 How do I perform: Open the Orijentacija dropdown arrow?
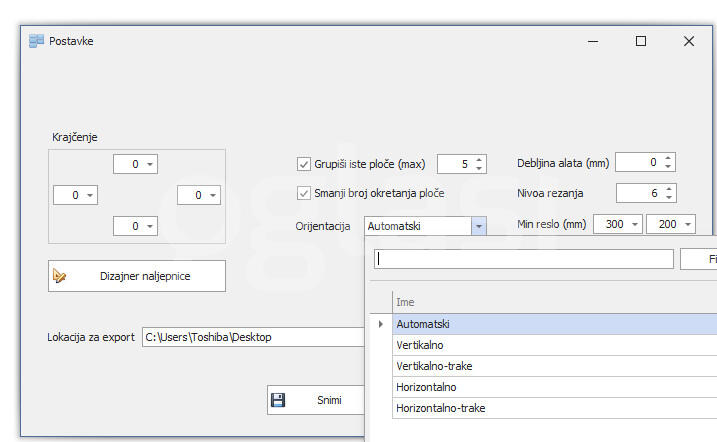pyautogui.click(x=478, y=227)
